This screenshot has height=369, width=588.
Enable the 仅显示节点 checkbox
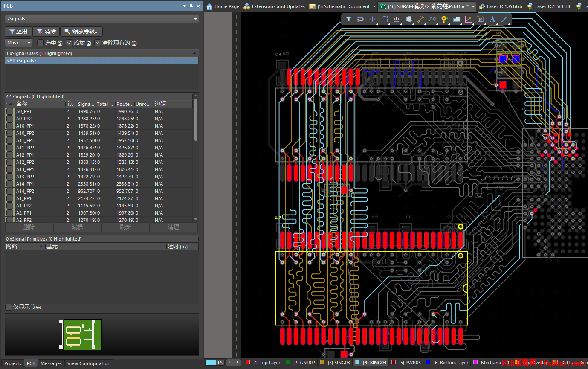pos(9,307)
